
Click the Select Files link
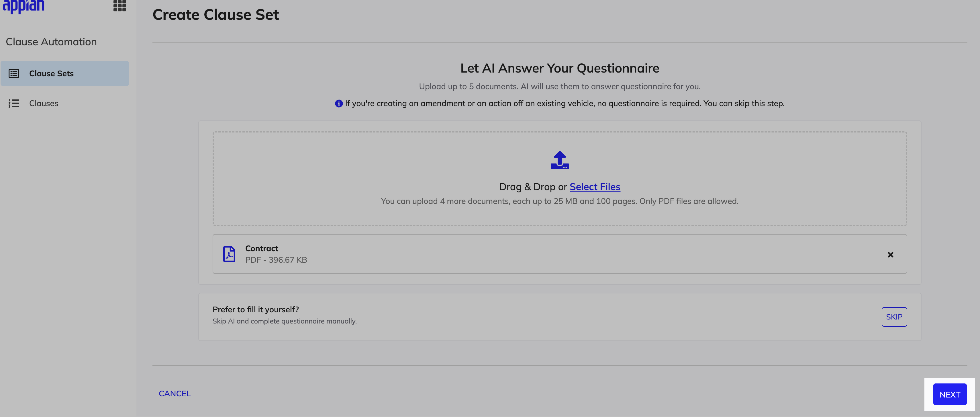coord(595,187)
